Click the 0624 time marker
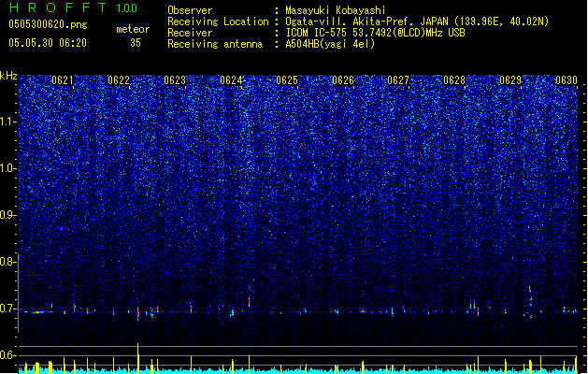 (231, 80)
